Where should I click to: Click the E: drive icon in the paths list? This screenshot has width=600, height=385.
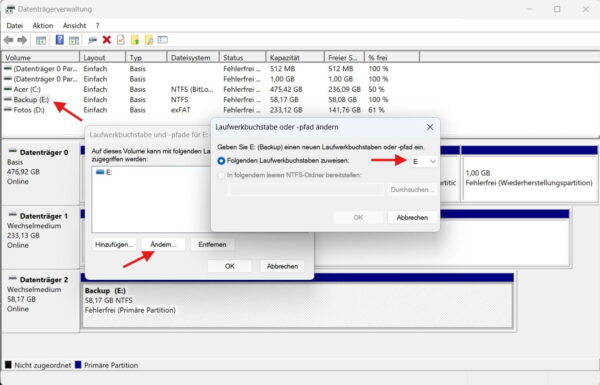click(100, 172)
